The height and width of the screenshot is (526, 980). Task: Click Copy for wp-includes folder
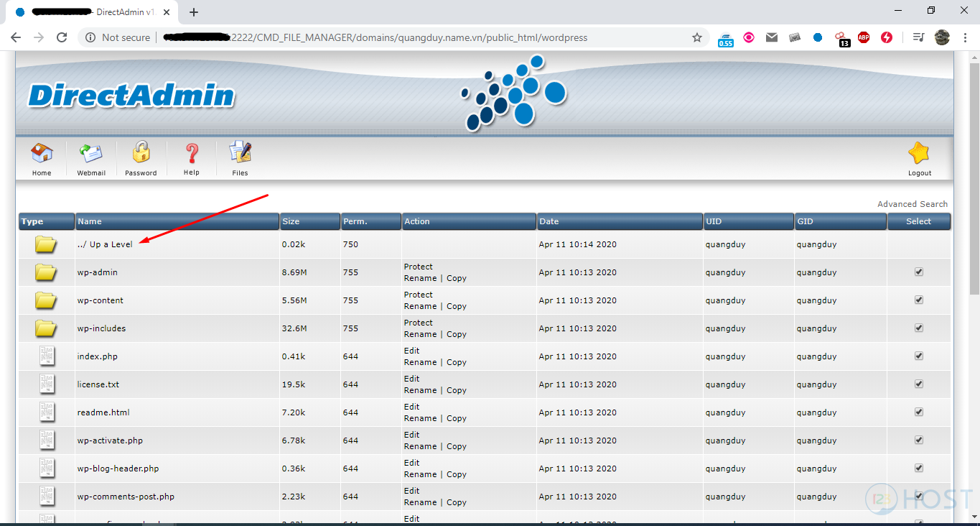[x=457, y=334]
